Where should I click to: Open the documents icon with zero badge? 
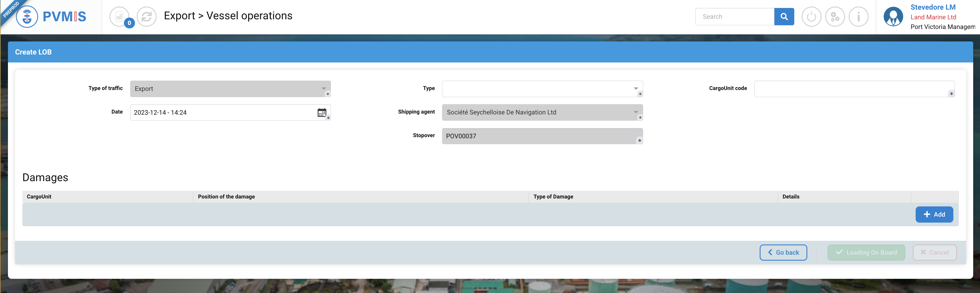pyautogui.click(x=119, y=17)
